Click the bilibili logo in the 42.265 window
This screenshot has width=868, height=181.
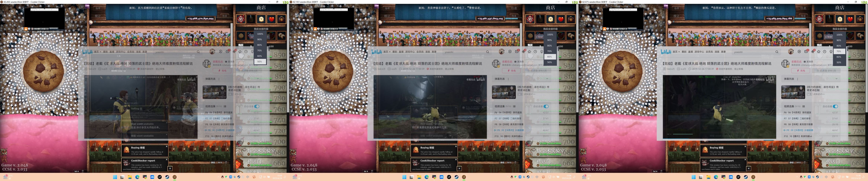[87, 52]
